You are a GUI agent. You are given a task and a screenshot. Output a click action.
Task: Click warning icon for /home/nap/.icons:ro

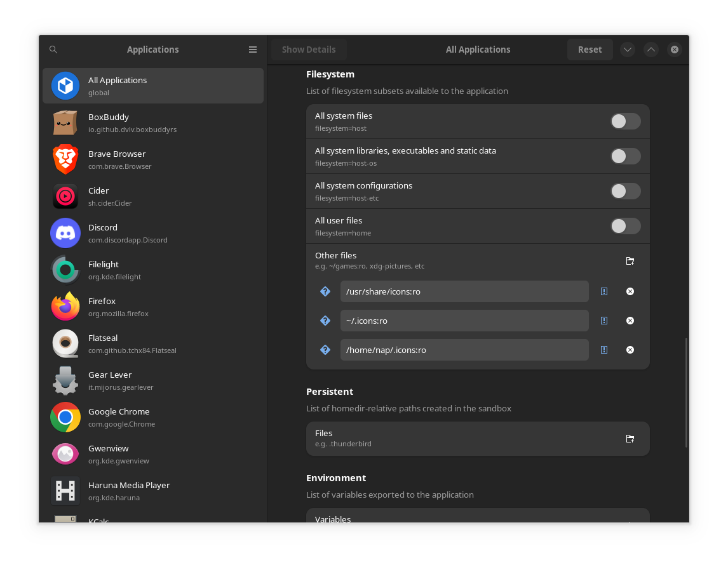(x=604, y=350)
